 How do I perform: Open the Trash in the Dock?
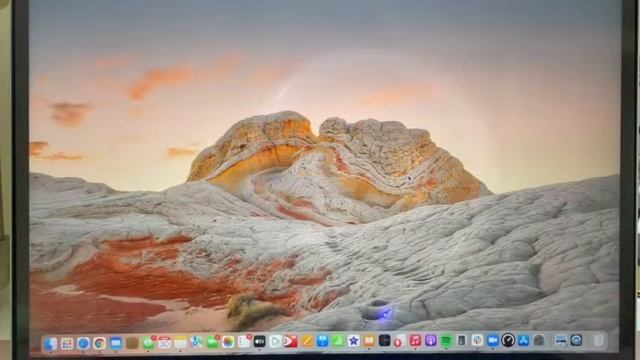click(598, 340)
